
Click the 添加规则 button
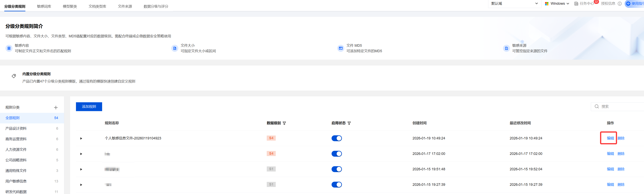click(x=89, y=107)
